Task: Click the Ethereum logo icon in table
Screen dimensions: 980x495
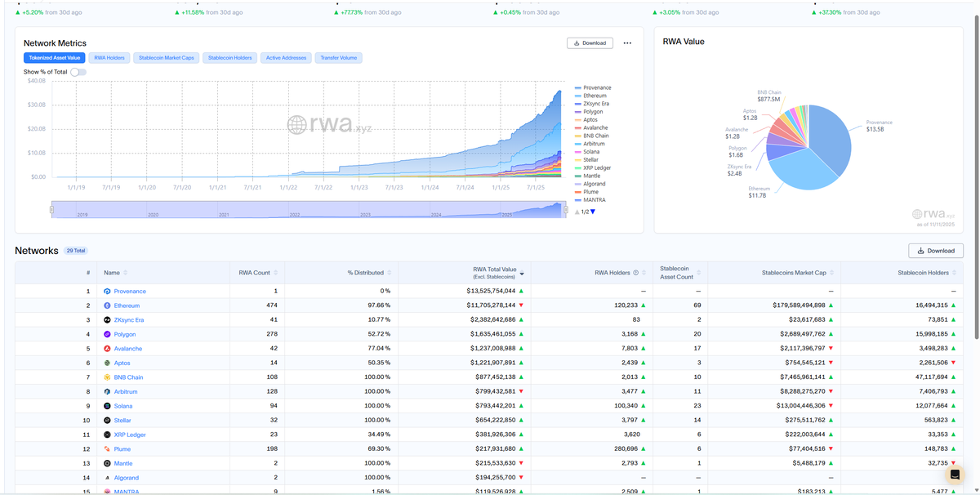Action: click(x=107, y=305)
